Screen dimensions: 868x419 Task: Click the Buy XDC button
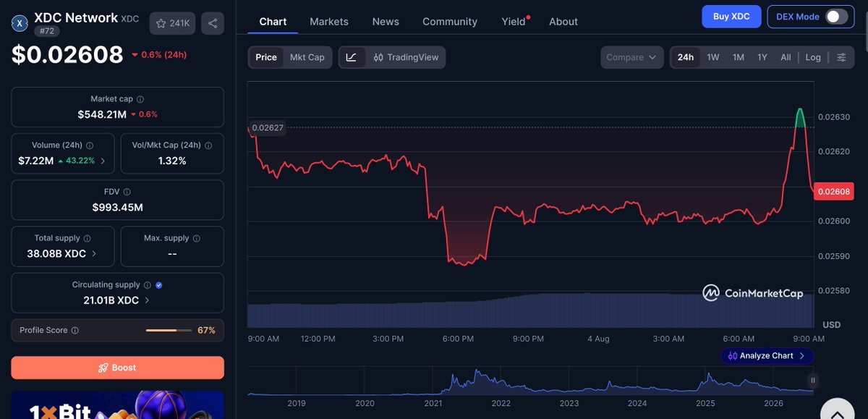tap(732, 17)
